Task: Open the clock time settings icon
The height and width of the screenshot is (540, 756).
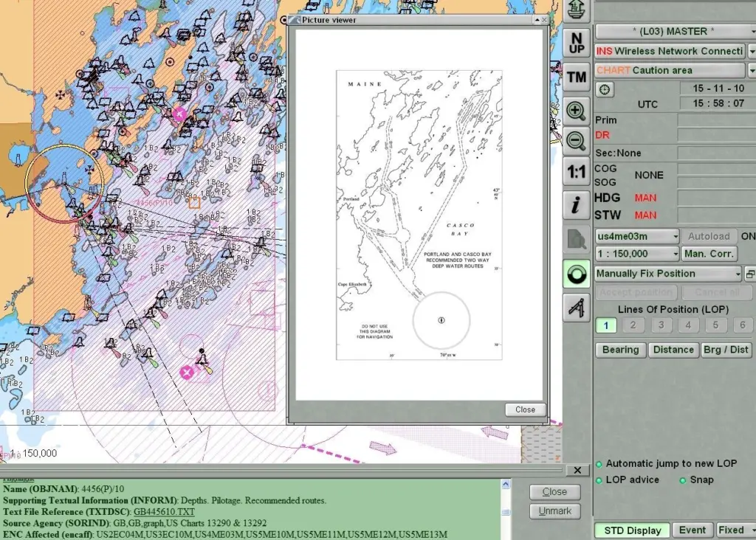Action: (x=605, y=89)
